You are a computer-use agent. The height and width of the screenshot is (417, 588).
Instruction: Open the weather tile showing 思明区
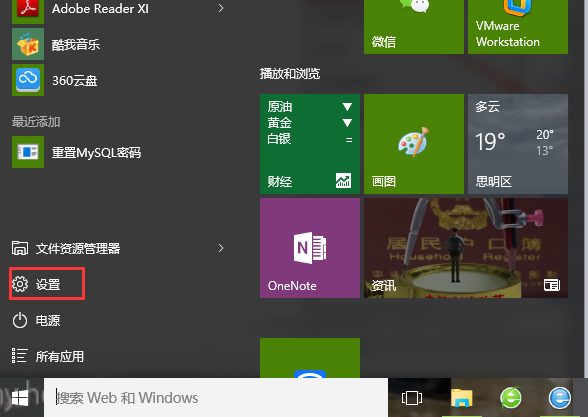[x=518, y=144]
